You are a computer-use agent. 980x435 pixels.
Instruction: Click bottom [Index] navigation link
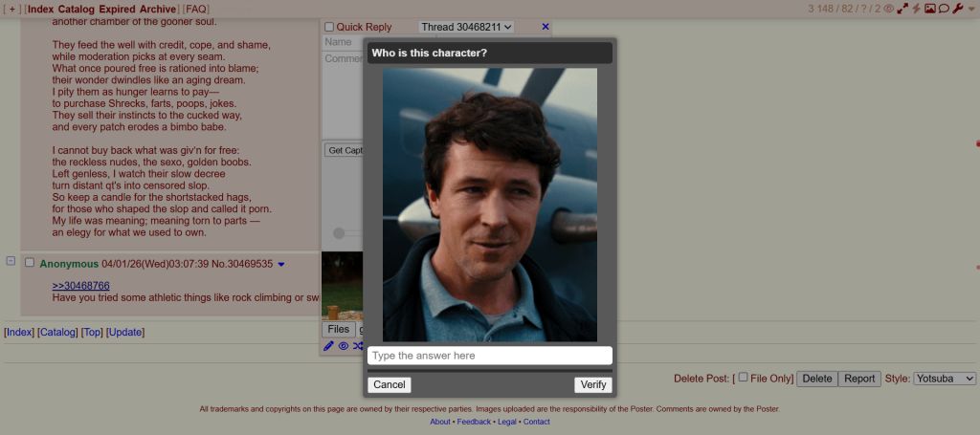click(19, 332)
